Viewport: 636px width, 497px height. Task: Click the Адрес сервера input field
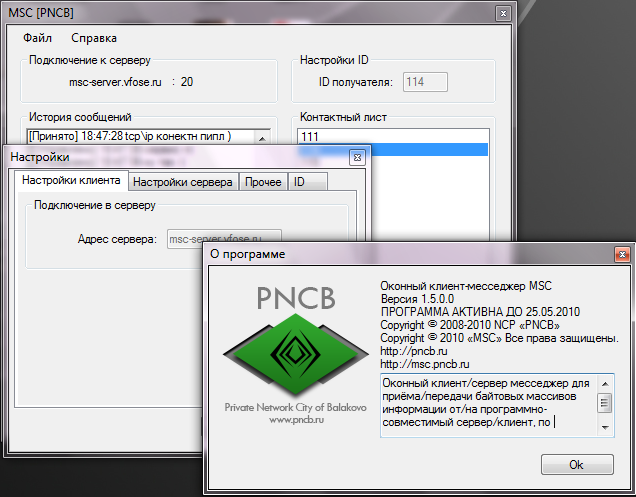pos(224,240)
